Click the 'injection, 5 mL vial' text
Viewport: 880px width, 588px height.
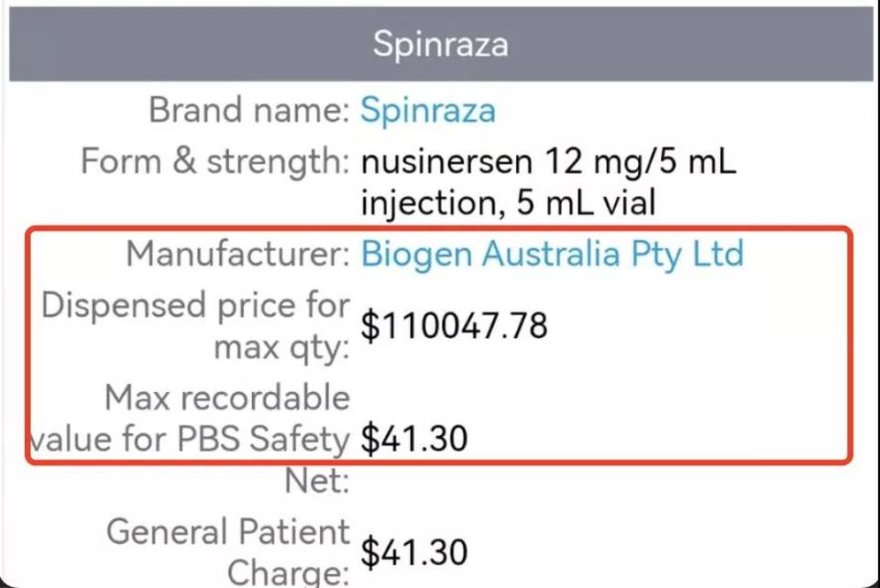click(508, 202)
